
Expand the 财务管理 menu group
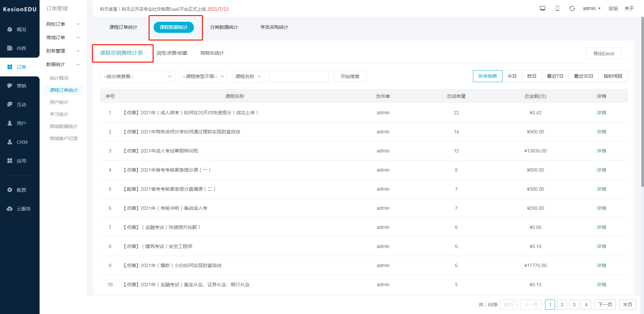pyautogui.click(x=63, y=51)
